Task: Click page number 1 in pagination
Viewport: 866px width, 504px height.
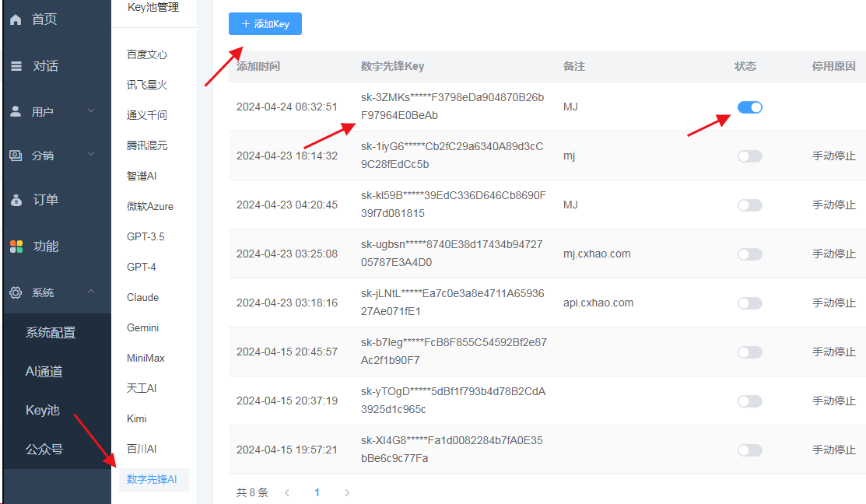Action: tap(317, 492)
